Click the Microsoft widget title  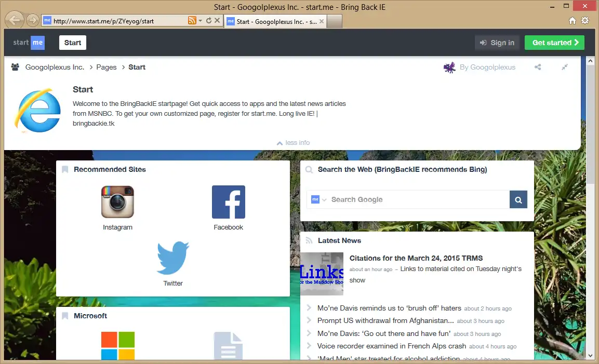pos(90,316)
